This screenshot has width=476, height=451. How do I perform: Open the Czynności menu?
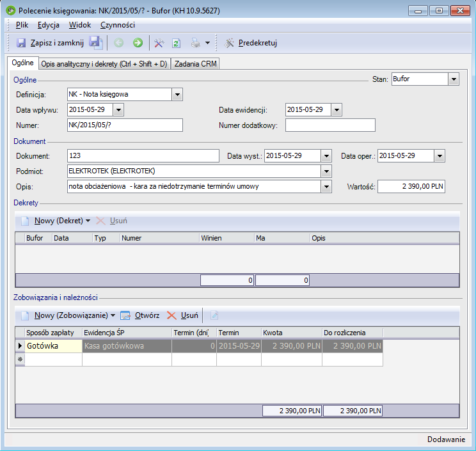(x=118, y=25)
